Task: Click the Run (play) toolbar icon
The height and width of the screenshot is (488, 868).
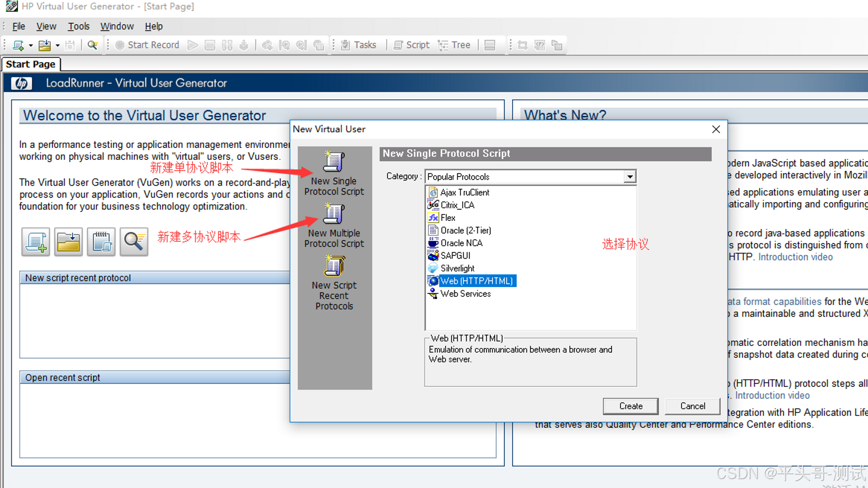Action: [193, 45]
